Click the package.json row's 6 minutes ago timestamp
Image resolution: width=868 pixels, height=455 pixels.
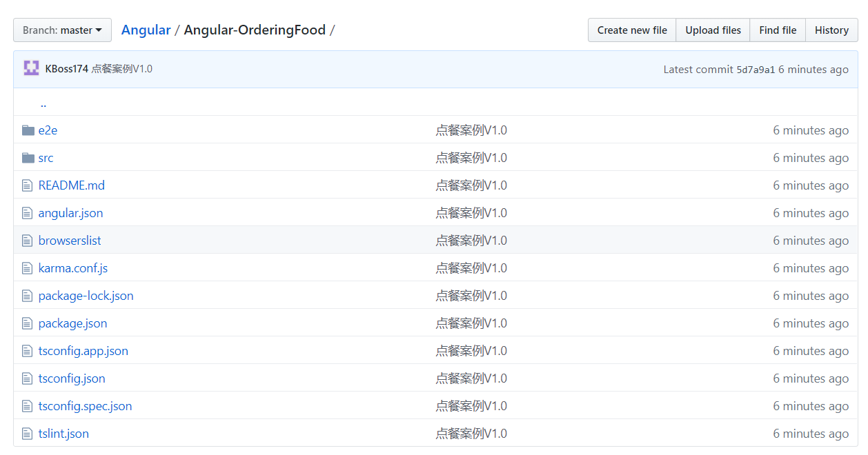coord(811,323)
